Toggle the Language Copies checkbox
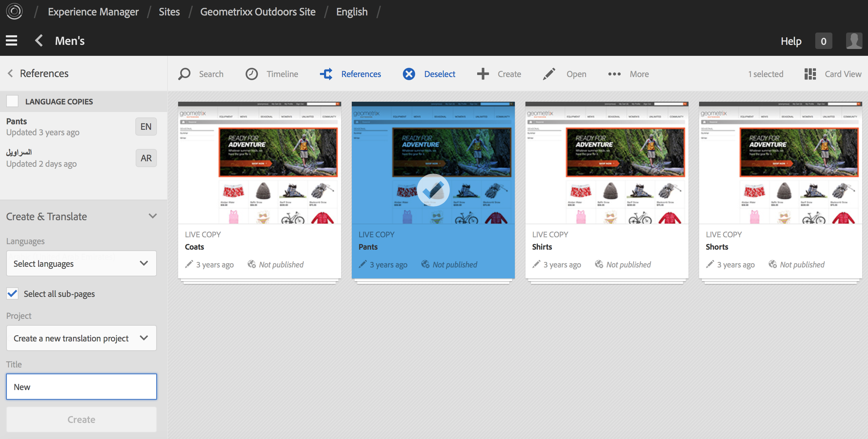This screenshot has width=868, height=439. pyautogui.click(x=13, y=101)
